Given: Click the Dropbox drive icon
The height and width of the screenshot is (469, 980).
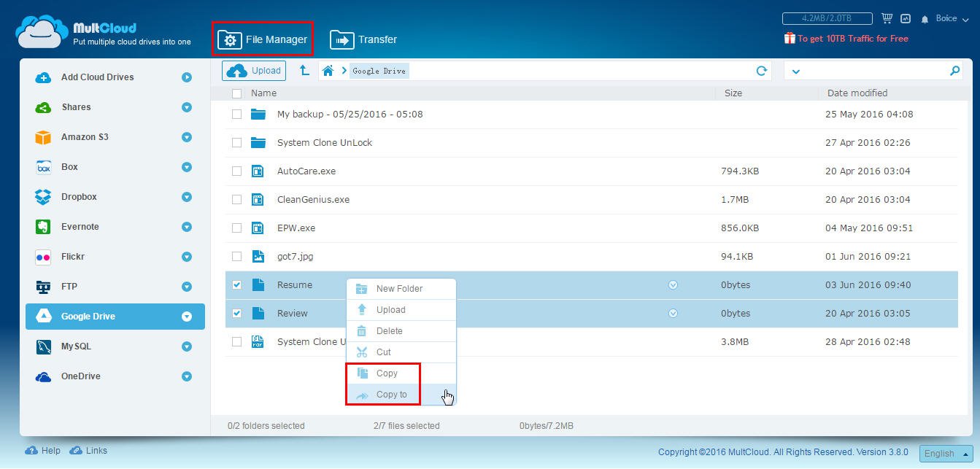Looking at the screenshot, I should tap(43, 197).
